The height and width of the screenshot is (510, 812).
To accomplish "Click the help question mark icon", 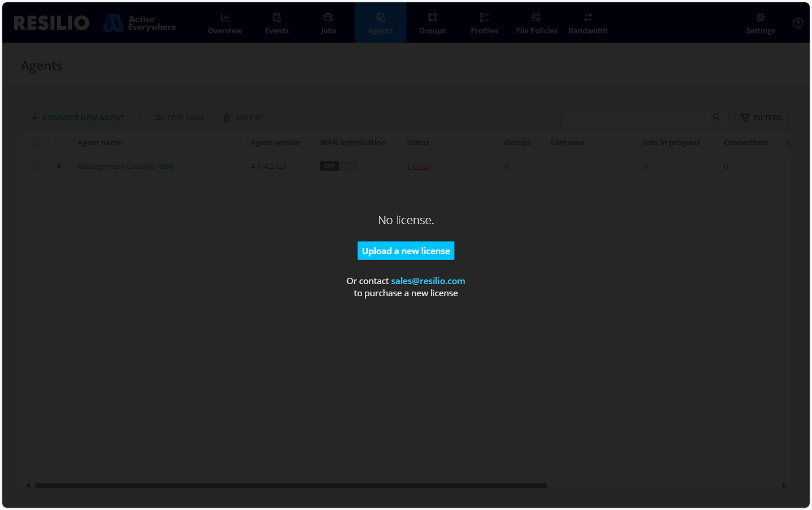I will click(798, 23).
